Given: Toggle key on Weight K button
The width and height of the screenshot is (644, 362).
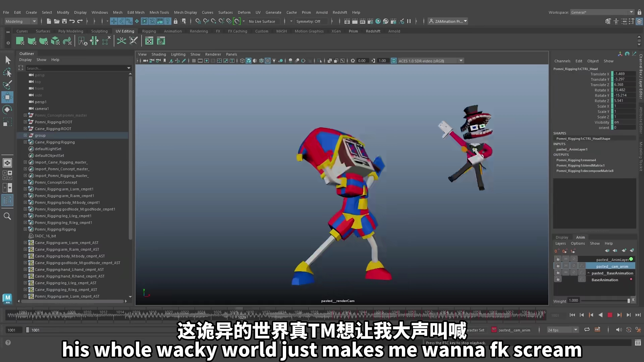Looking at the screenshot, I should [633, 300].
